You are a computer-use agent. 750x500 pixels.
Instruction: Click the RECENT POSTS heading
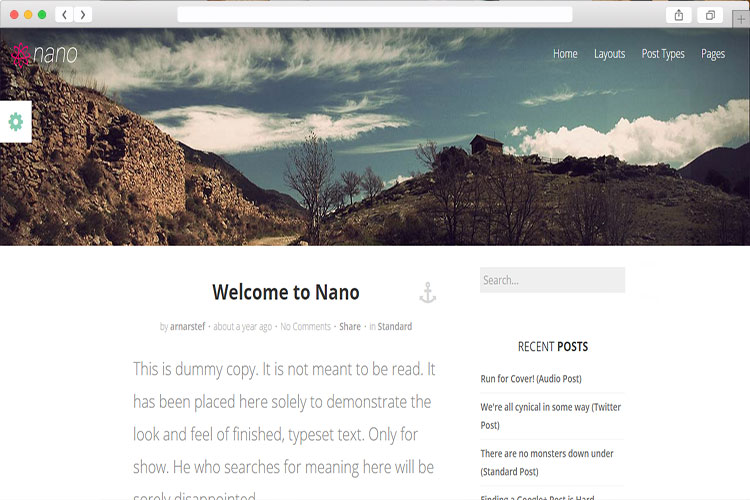click(x=553, y=346)
